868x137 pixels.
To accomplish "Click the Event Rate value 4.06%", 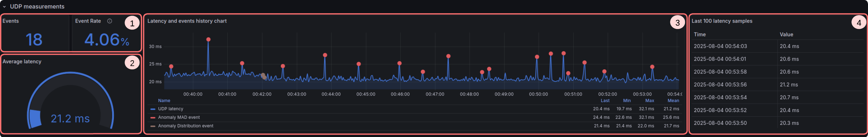I will point(106,40).
